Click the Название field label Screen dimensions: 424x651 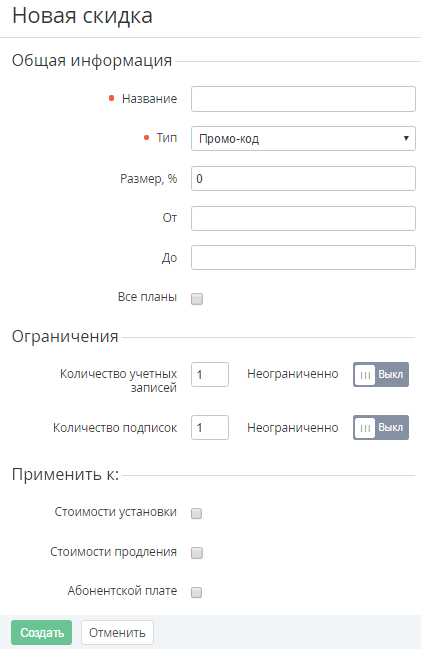pos(149,99)
